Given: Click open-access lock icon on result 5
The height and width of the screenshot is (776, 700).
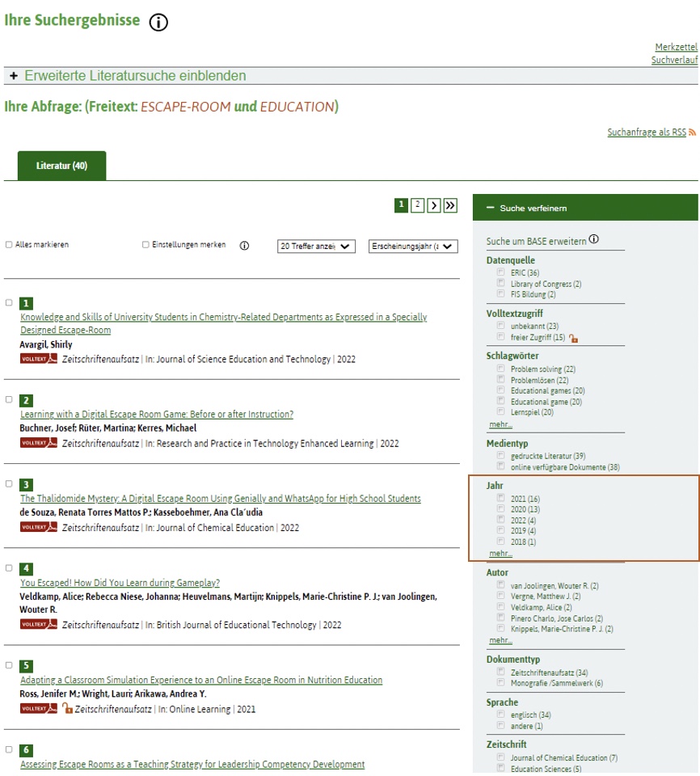Looking at the screenshot, I should click(x=67, y=709).
